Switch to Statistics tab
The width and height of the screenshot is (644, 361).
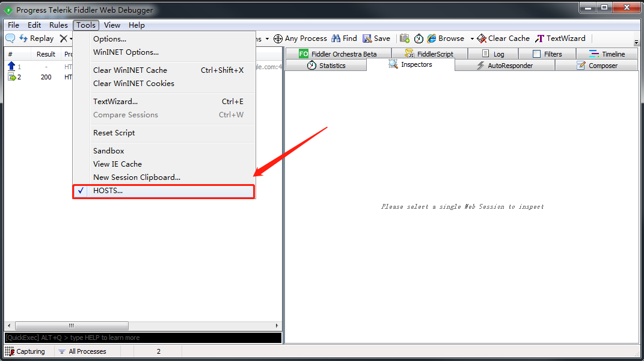tap(326, 66)
